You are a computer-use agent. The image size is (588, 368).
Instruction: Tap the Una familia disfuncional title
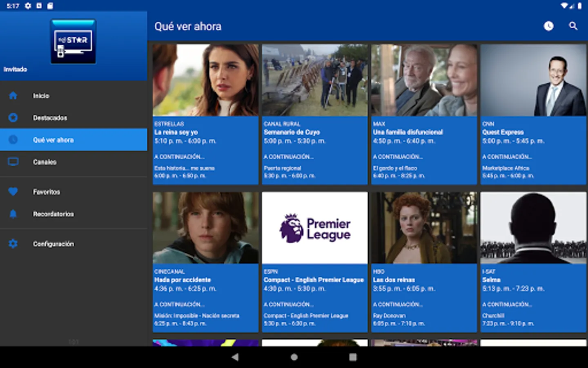tap(408, 132)
